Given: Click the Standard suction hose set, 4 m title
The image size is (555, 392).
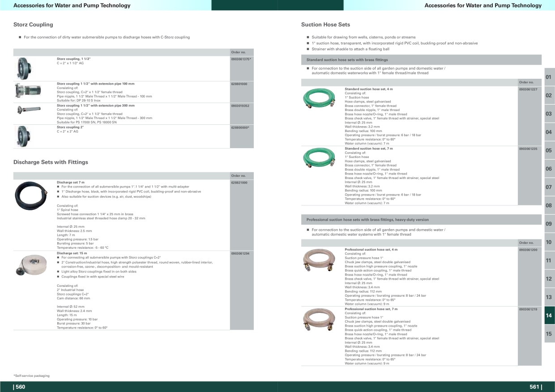Looking at the screenshot, I should click(369, 89).
